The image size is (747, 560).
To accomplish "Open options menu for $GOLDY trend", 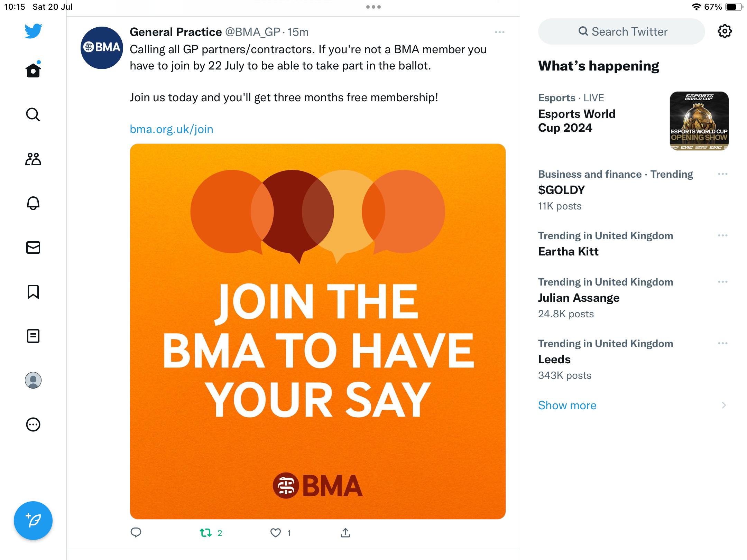I will click(722, 174).
